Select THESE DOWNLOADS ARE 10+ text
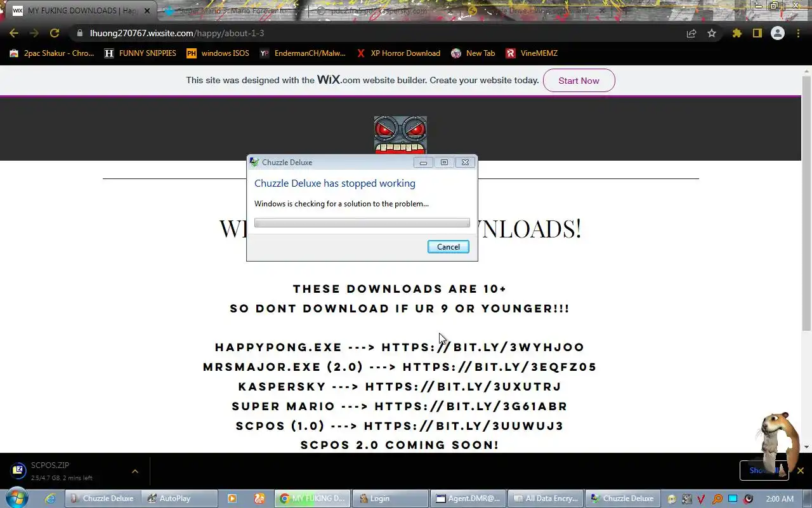The height and width of the screenshot is (508, 812). (400, 289)
